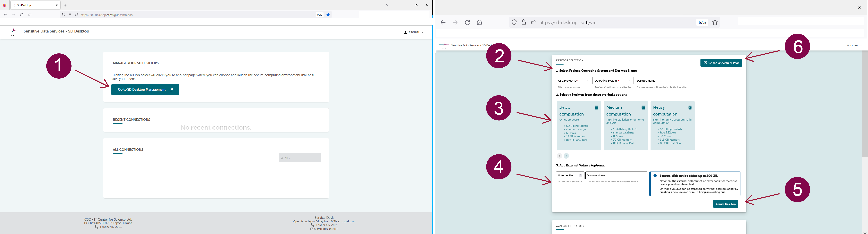
Task: Click server icon on Small computation card
Action: [596, 108]
